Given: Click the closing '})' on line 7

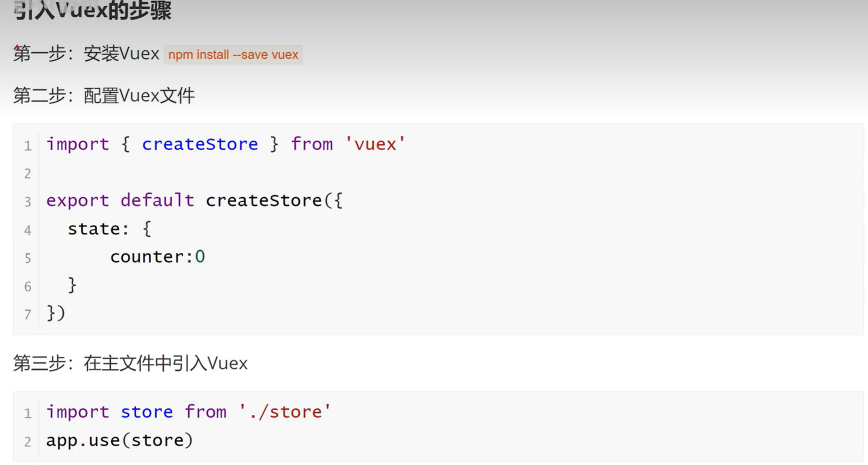Looking at the screenshot, I should [56, 313].
